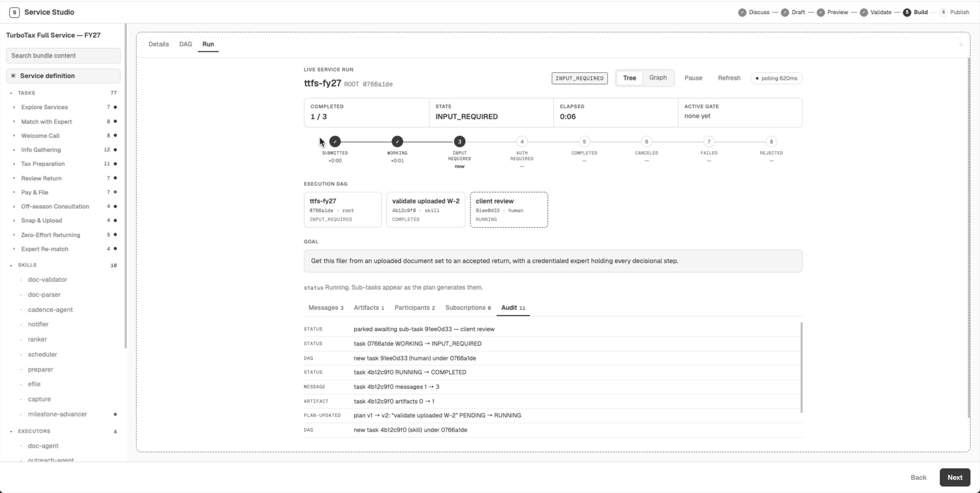980x493 pixels.
Task: Click the audit log scrollbar
Action: [801, 367]
